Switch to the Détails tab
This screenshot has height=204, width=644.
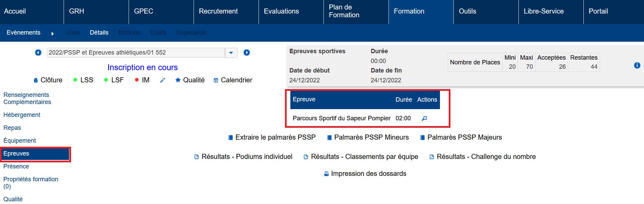(x=99, y=33)
